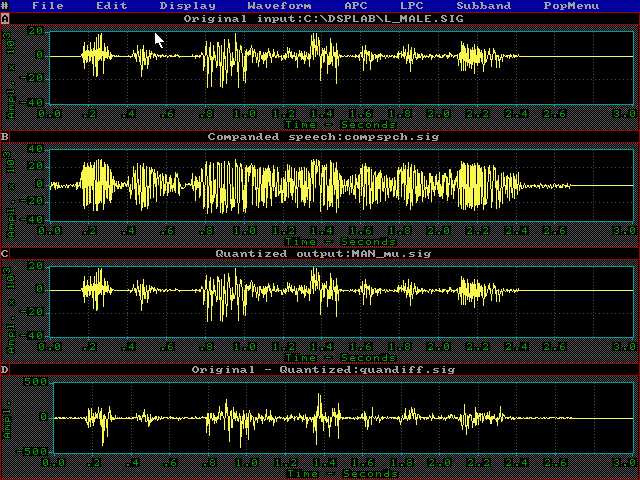
Task: Select window D label box
Action: (x=5, y=370)
